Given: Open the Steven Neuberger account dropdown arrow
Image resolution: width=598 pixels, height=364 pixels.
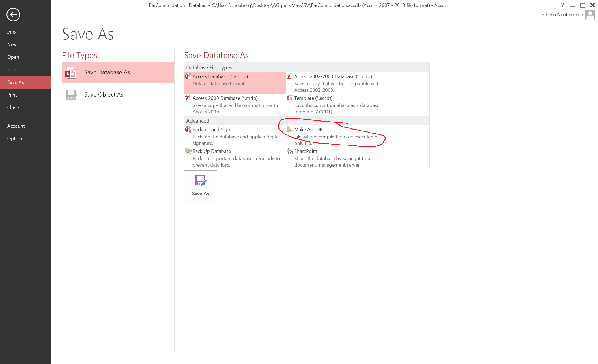Looking at the screenshot, I should click(x=582, y=15).
